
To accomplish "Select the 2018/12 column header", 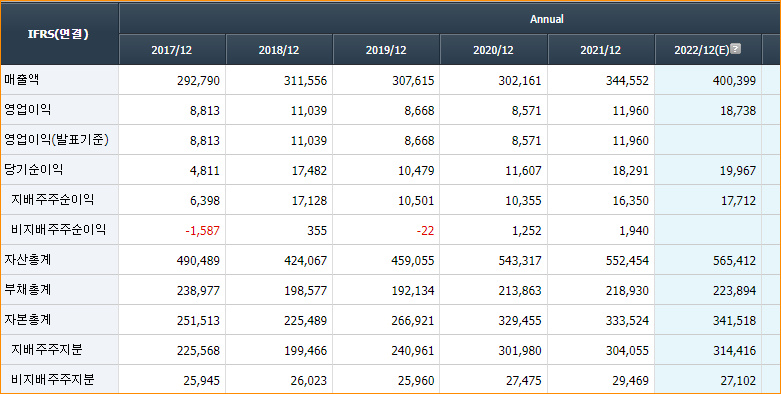I will 279,50.
